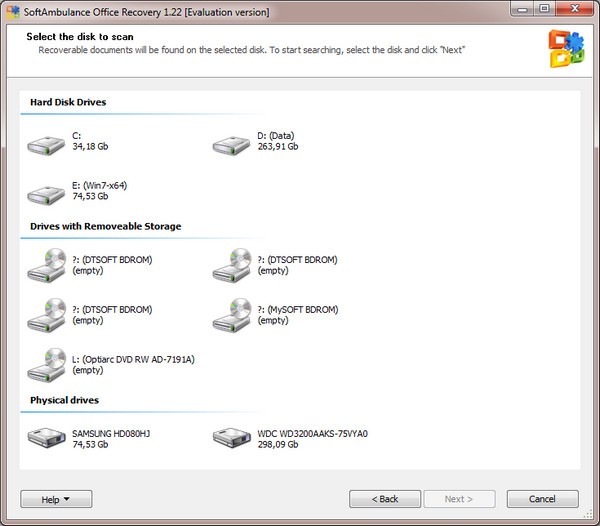Viewport: 600px width, 526px height.
Task: Click the app icon in title bar
Action: (13, 9)
